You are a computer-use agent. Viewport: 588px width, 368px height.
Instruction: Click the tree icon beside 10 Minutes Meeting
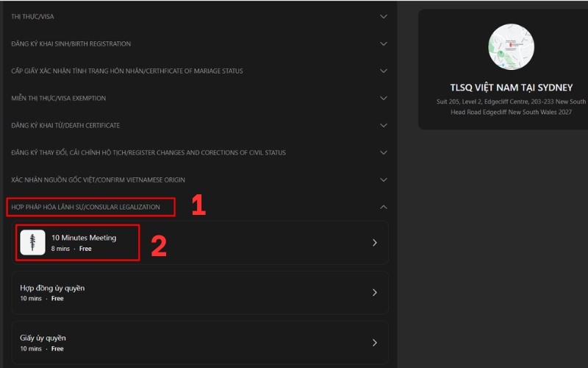(x=32, y=242)
